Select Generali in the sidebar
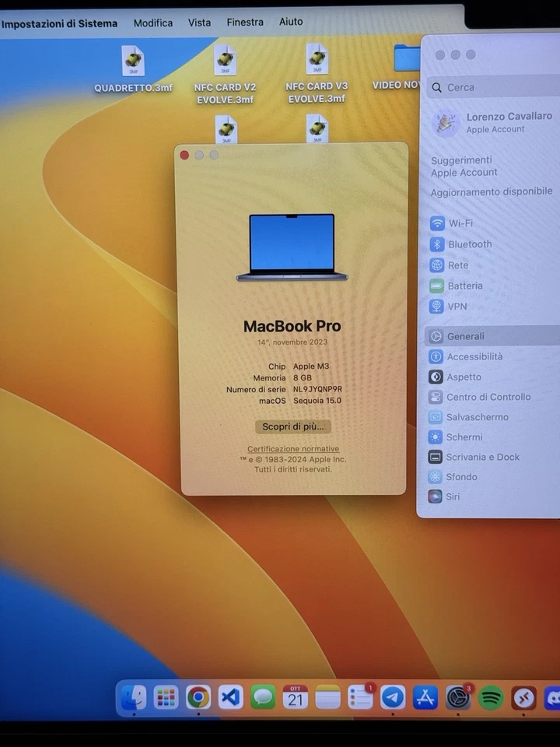 [x=492, y=336]
